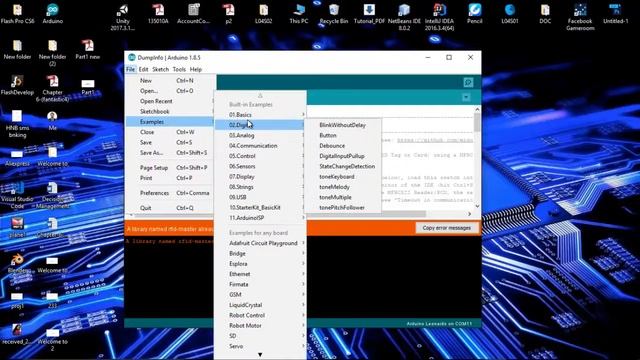This screenshot has width=640, height=360.
Task: Open the Part1 new PDF desktop icon
Action: 87,49
